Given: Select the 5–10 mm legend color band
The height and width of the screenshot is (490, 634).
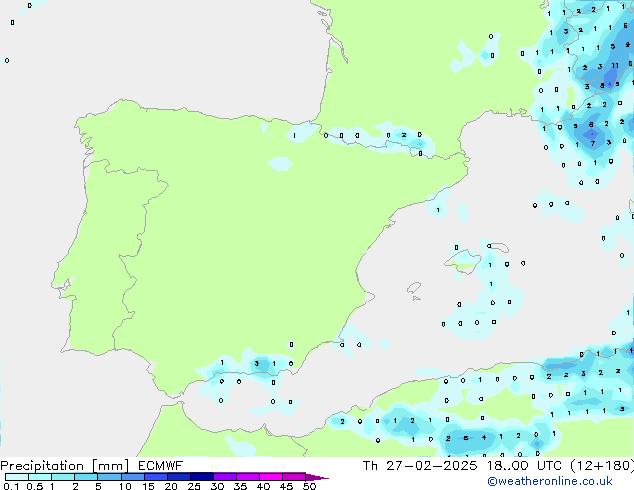Looking at the screenshot, I should [109, 477].
